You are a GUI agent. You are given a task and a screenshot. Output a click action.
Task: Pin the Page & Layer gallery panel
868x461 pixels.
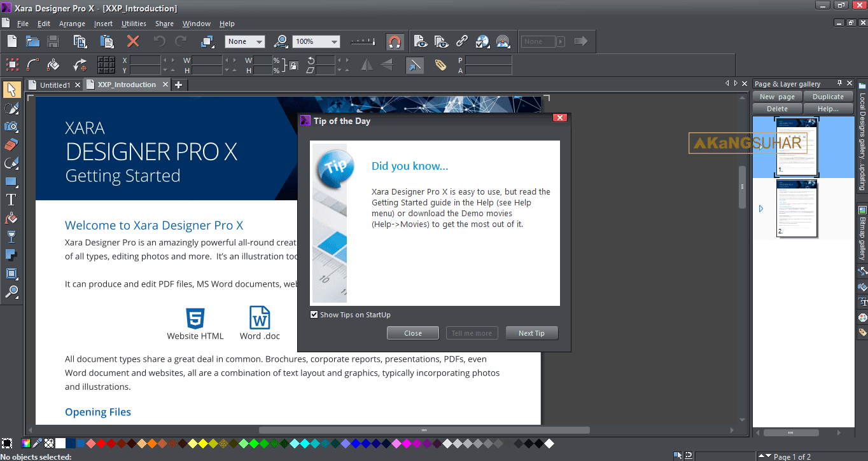pos(839,83)
